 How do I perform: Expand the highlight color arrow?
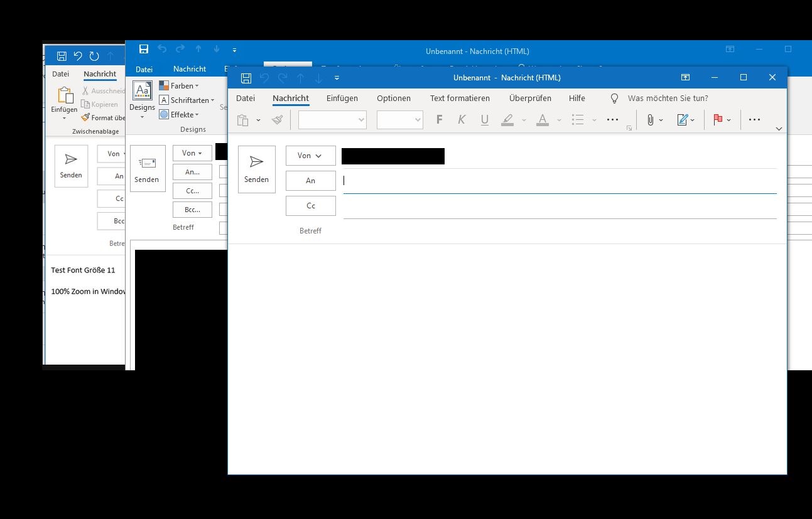click(x=524, y=120)
